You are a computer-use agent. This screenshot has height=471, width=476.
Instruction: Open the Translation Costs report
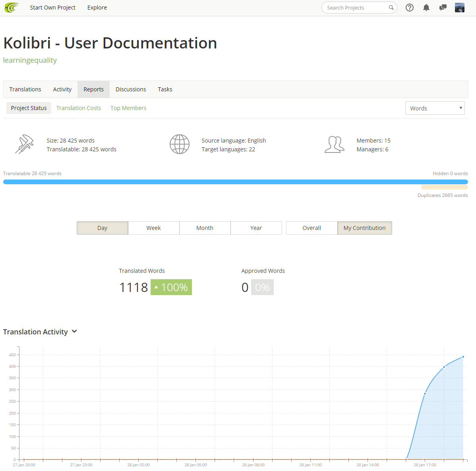click(79, 108)
